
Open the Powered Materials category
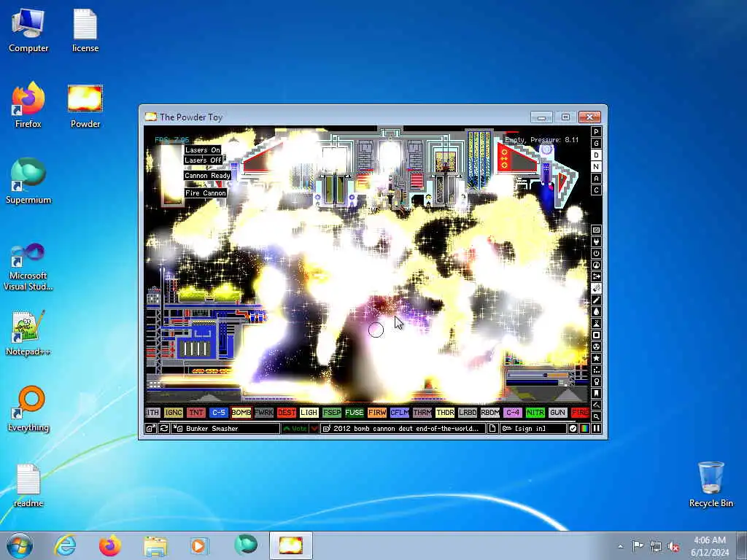pos(596,253)
